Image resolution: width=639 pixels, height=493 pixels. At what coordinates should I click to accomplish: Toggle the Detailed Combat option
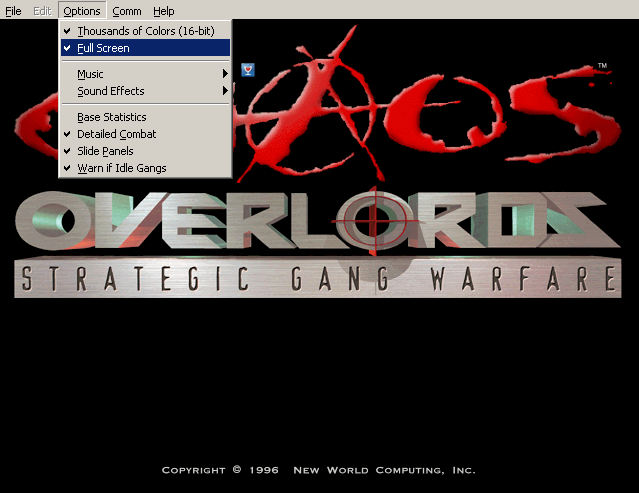coord(145,134)
